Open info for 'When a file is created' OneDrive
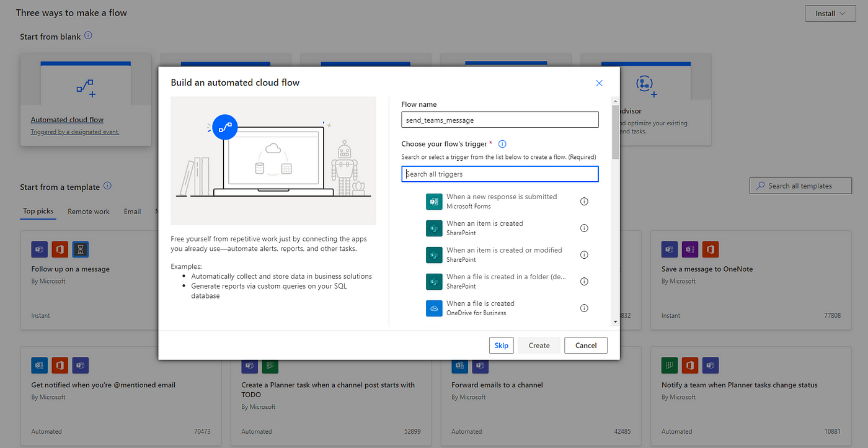Screen dimensions: 868x448 (x=584, y=308)
